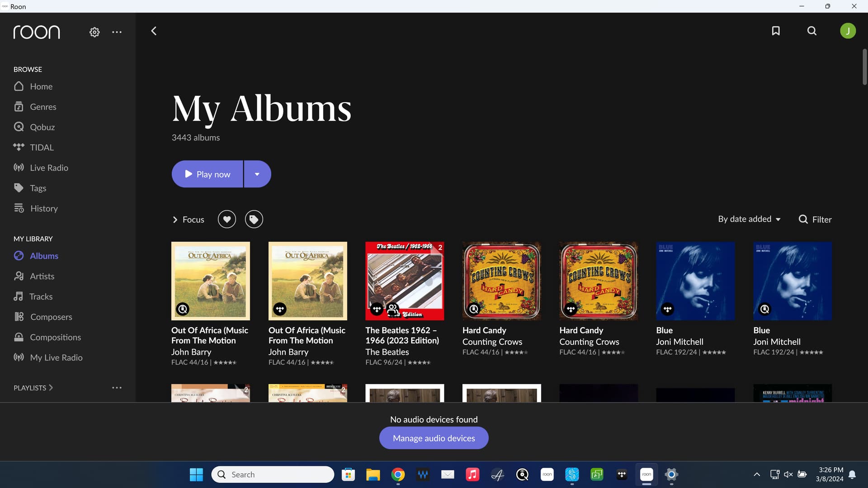868x488 pixels.
Task: Open the Counting Crows artist link on Qobuz Hard Candy
Action: click(492, 342)
